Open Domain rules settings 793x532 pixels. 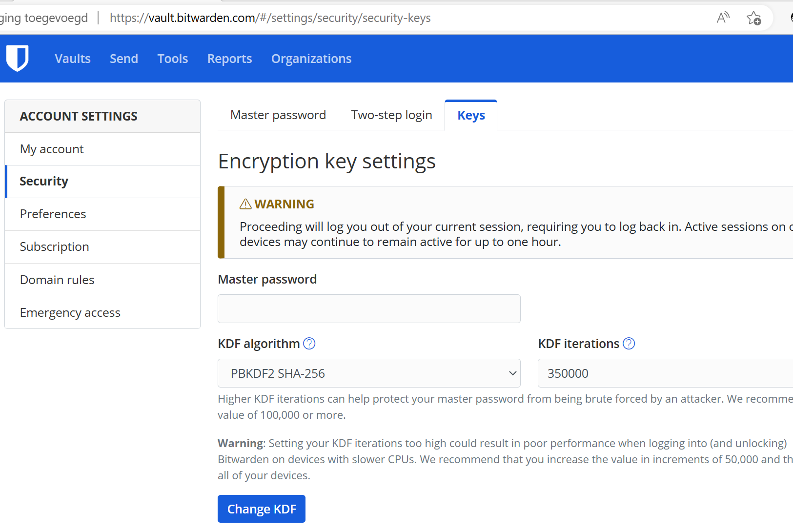pos(57,280)
